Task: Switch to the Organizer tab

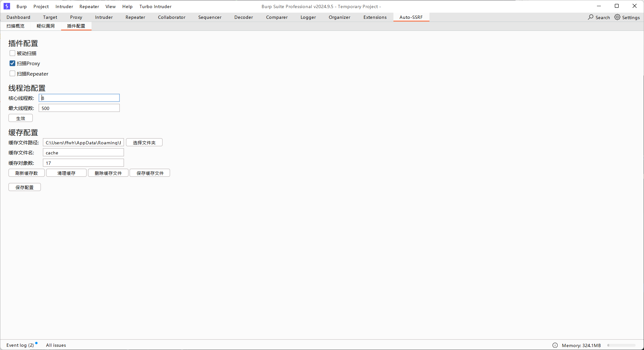Action: coord(340,17)
